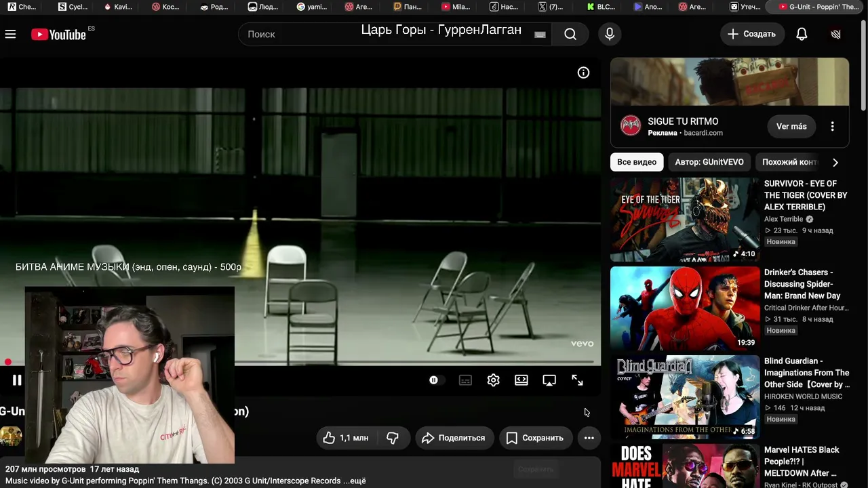Open Blind Guardian Imaginations video title
868x488 pixels.
coord(806,373)
